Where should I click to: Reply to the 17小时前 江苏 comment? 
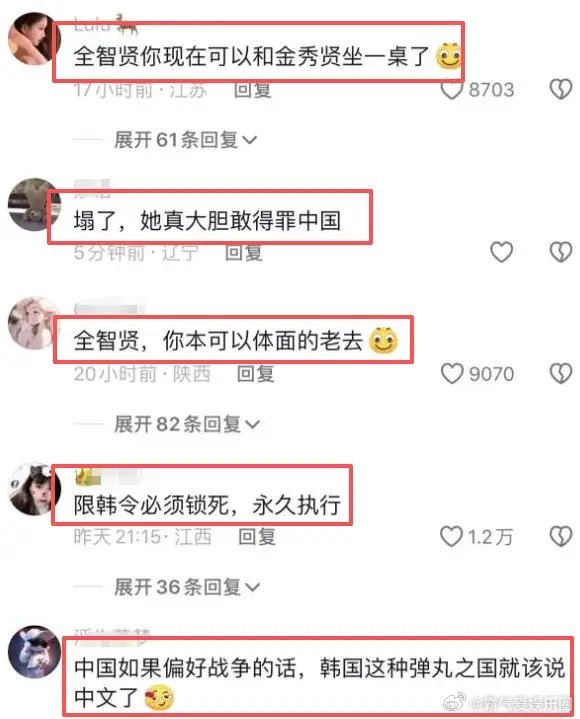(x=253, y=90)
